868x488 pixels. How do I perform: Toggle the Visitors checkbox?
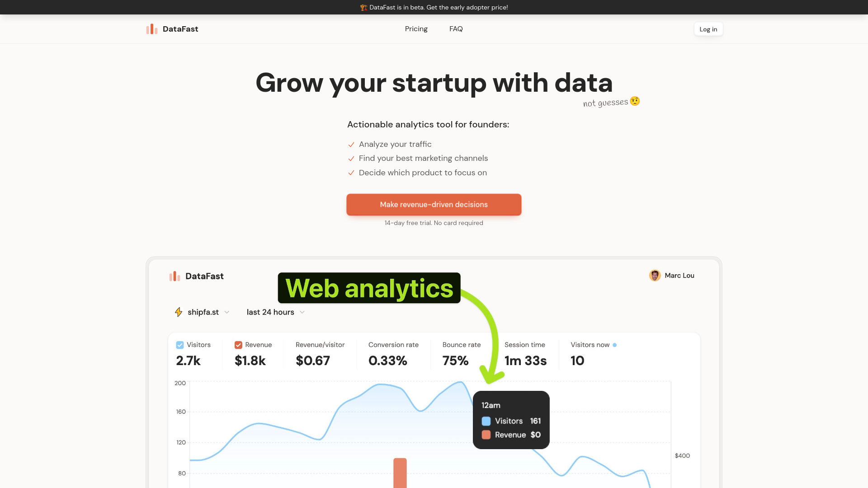click(x=180, y=345)
